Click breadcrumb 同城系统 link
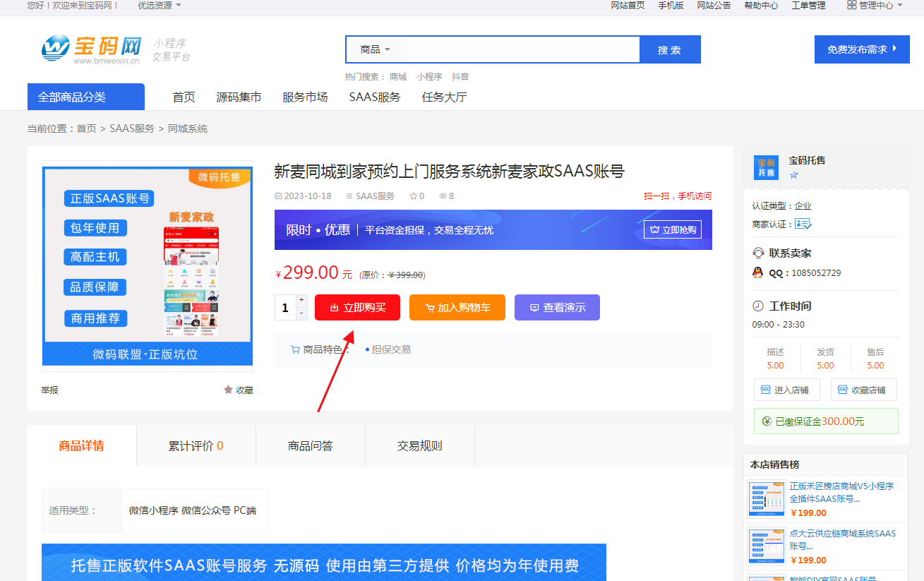 click(188, 128)
